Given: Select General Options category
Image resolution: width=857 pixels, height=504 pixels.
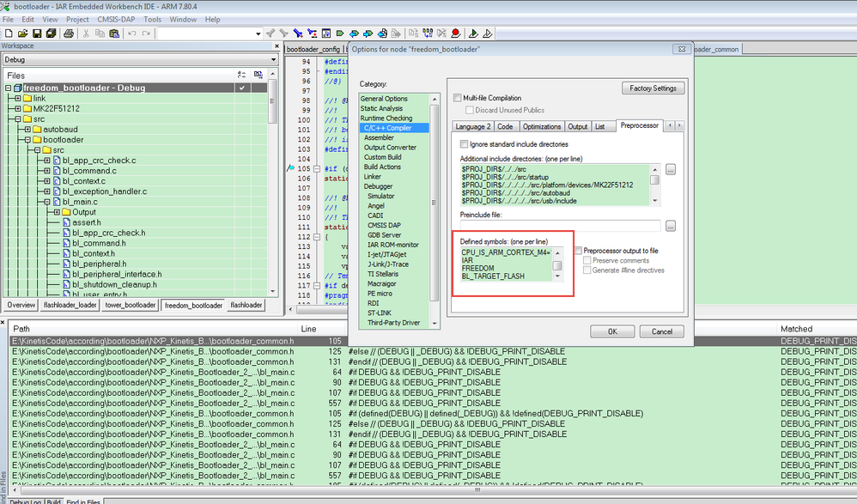Looking at the screenshot, I should click(384, 99).
